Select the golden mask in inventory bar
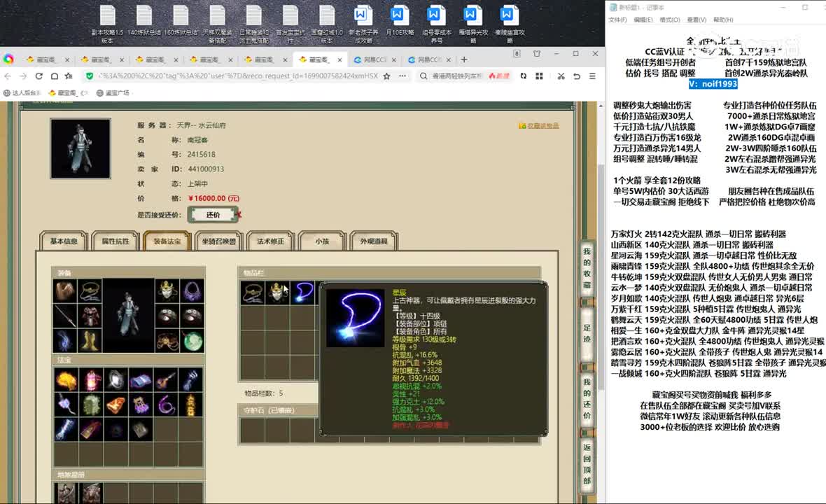The height and width of the screenshot is (504, 826). 278,293
